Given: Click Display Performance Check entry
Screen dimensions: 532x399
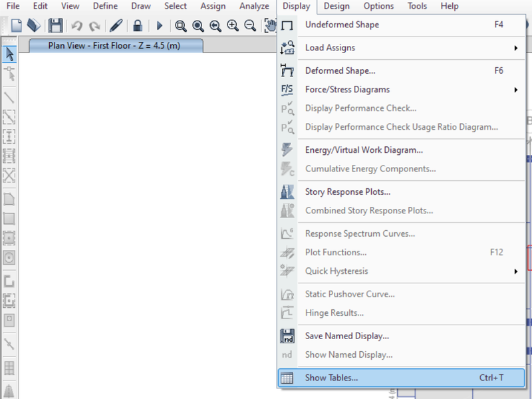Looking at the screenshot, I should 402,108.
